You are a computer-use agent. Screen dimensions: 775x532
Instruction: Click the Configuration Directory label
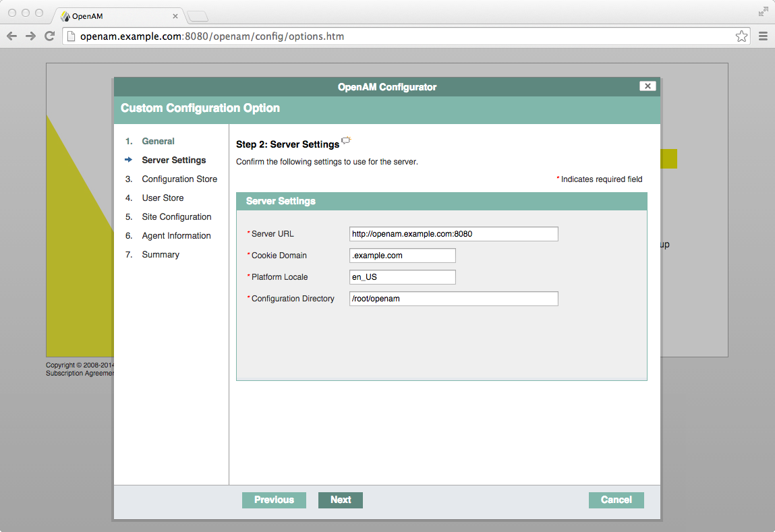coord(293,299)
